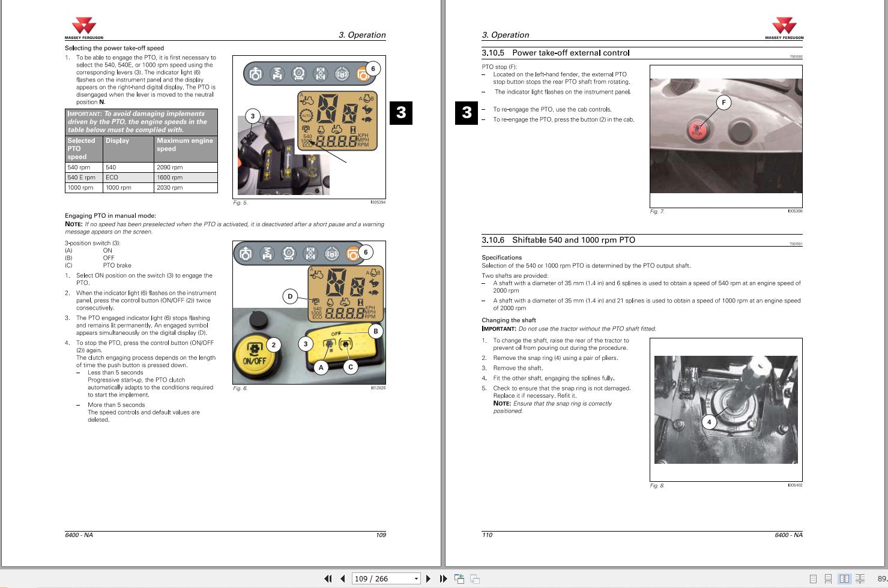Click the 'Maximum engine speed' table header
This screenshot has height=588, width=888.
point(186,149)
